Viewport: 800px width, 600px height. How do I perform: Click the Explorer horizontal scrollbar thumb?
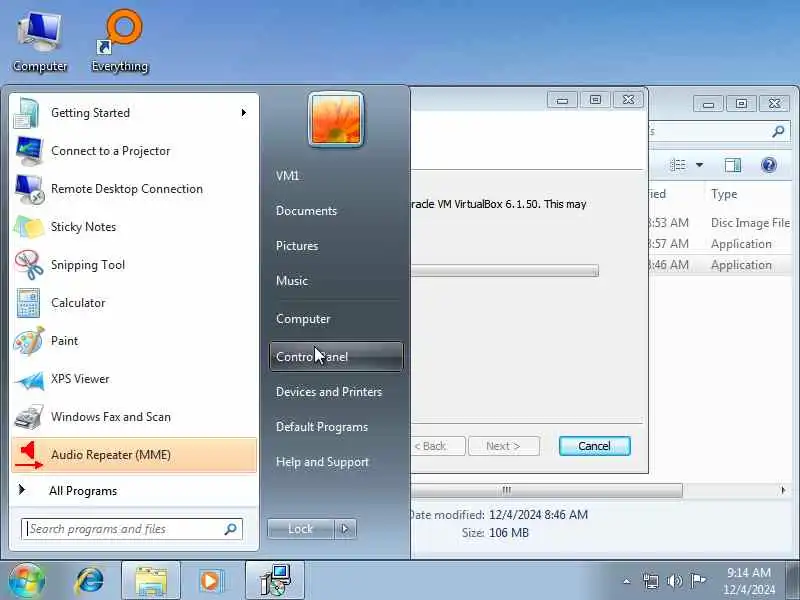pyautogui.click(x=546, y=491)
